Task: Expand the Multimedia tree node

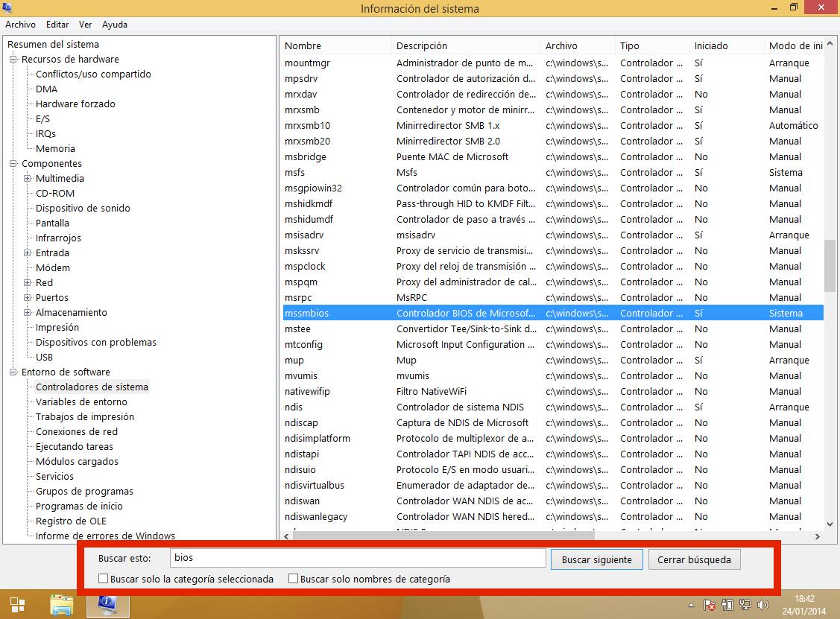Action: [x=28, y=178]
